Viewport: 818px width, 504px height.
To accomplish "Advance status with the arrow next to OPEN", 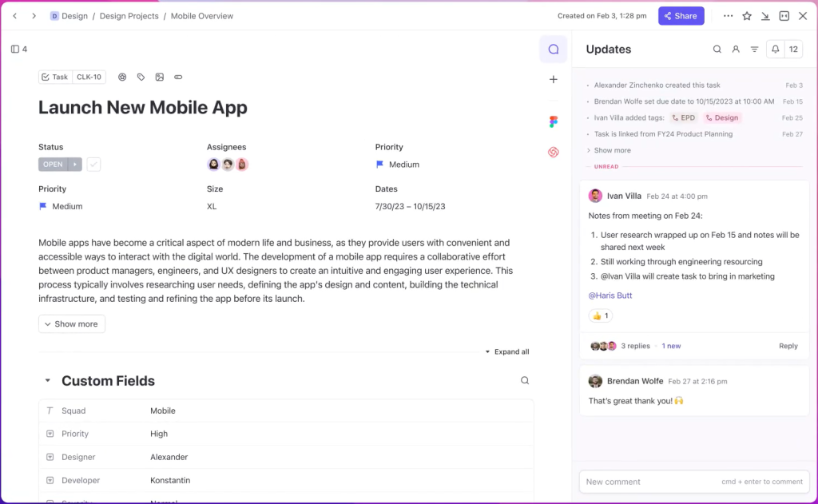I will pyautogui.click(x=75, y=165).
